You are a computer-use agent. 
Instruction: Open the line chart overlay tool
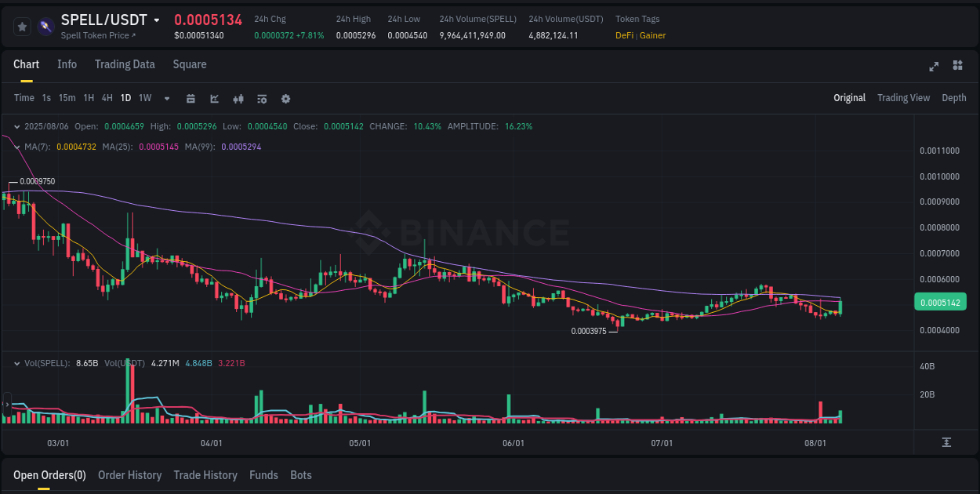(214, 99)
